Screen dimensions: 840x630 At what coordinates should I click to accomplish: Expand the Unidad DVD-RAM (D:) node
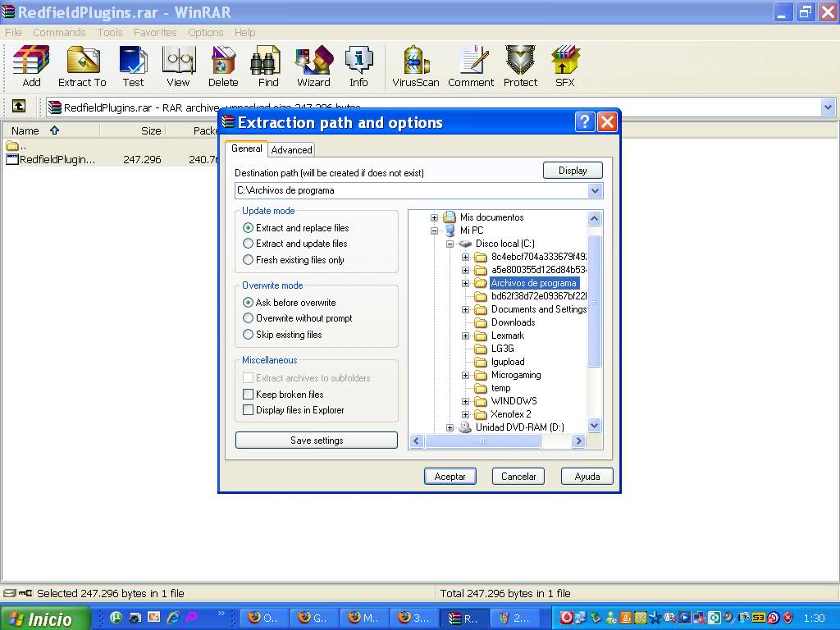(450, 427)
